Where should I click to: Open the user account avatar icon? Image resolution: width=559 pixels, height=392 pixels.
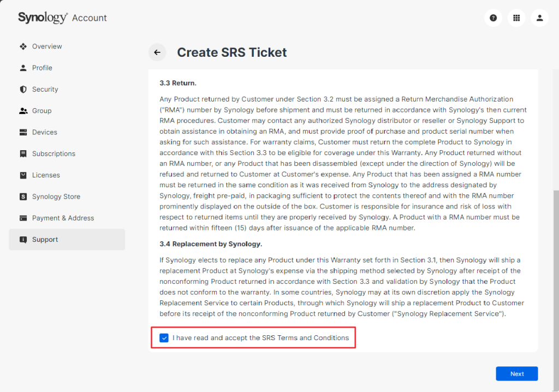(x=539, y=18)
